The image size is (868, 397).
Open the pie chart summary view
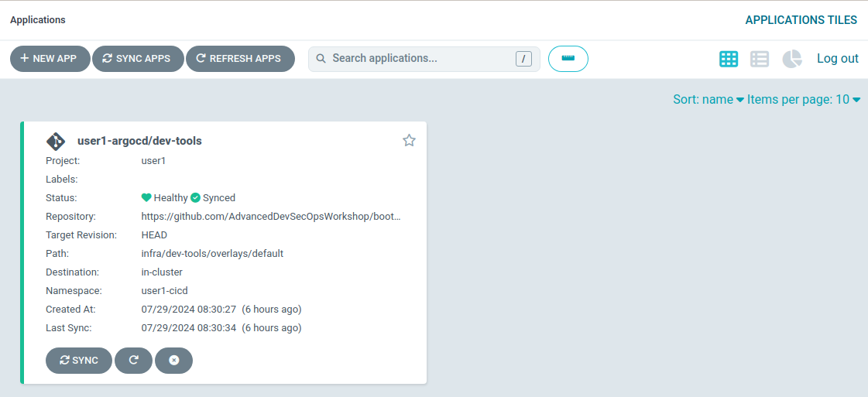click(792, 59)
